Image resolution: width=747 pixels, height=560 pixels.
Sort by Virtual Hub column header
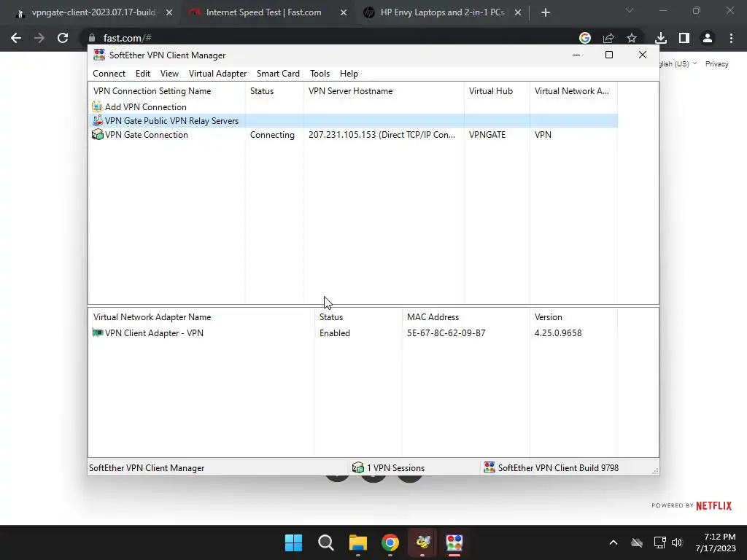[x=497, y=91]
